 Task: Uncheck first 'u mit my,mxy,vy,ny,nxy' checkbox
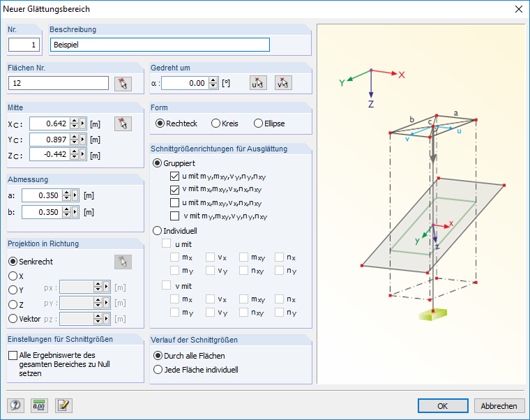pos(175,177)
